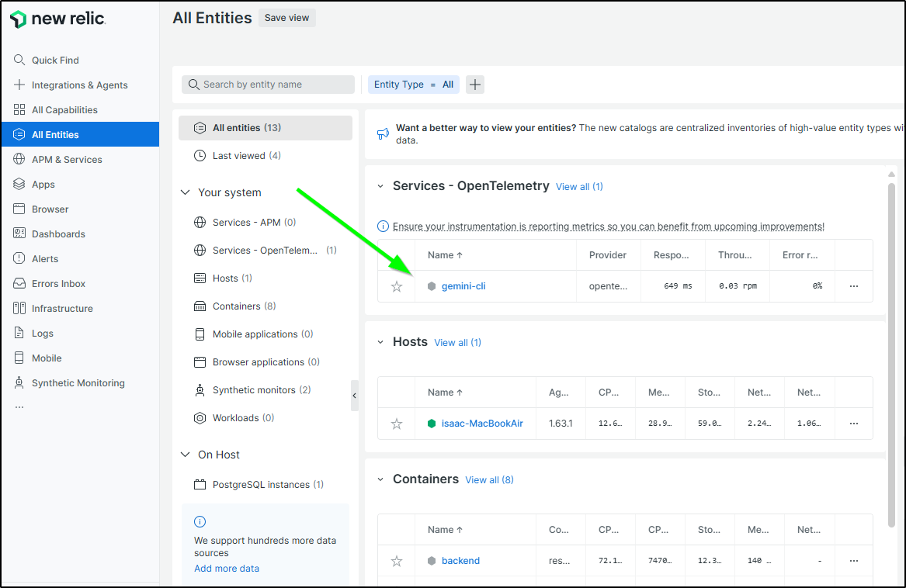Click the Synthetic Monitoring icon
The image size is (906, 588).
point(19,382)
